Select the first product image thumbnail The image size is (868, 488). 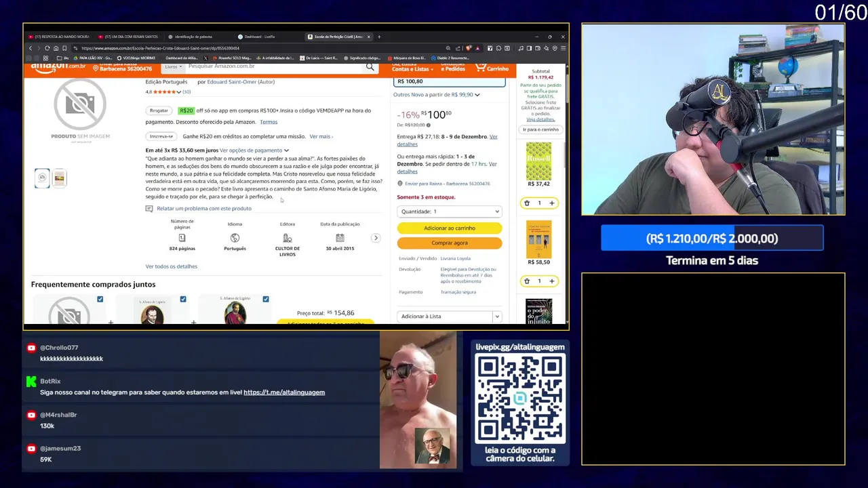point(42,178)
